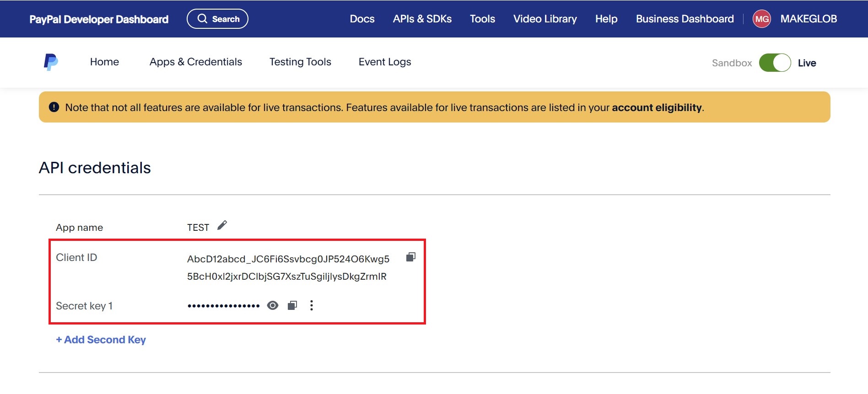The height and width of the screenshot is (394, 868).
Task: Click the Secret key 1 label
Action: pos(84,306)
